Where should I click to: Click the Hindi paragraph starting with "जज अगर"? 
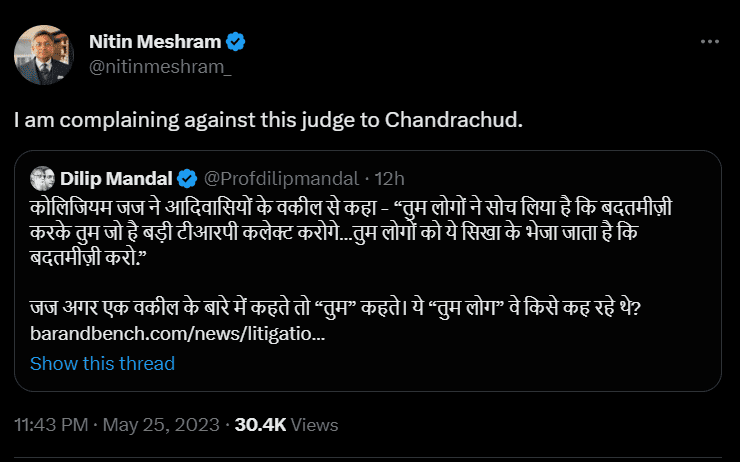[x=335, y=309]
